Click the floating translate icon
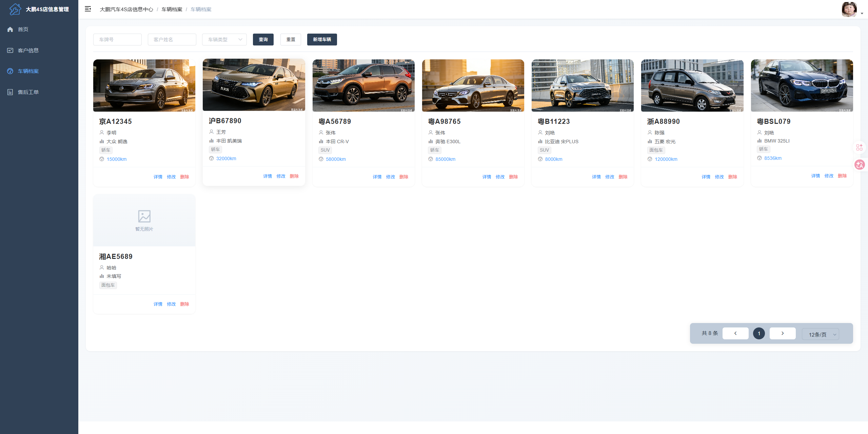This screenshot has width=868, height=434. [860, 165]
